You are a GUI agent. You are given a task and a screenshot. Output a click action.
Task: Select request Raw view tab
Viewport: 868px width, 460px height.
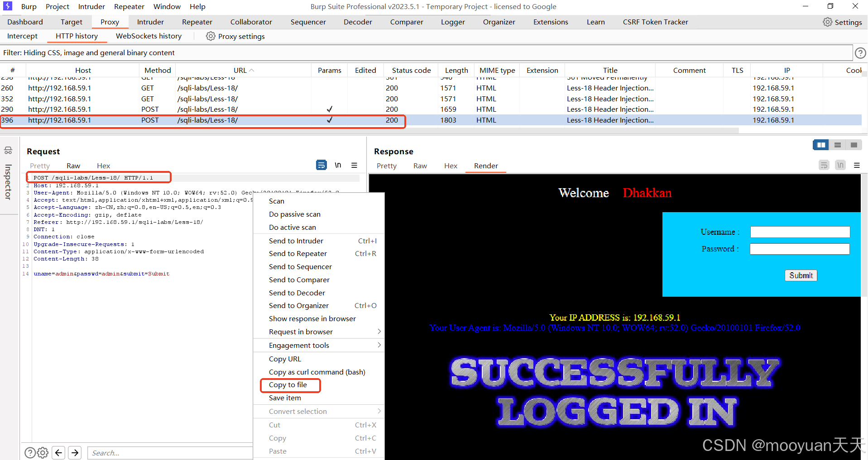click(73, 166)
